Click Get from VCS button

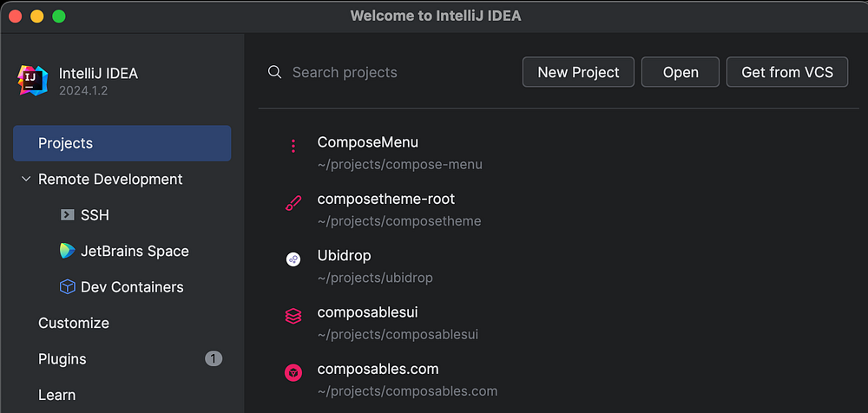tap(786, 72)
